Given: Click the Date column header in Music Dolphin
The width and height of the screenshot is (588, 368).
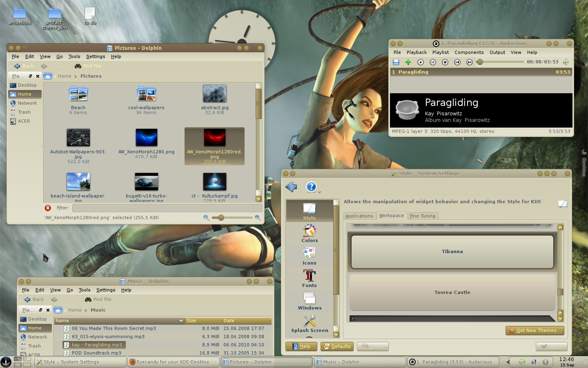Looking at the screenshot, I should 246,321.
